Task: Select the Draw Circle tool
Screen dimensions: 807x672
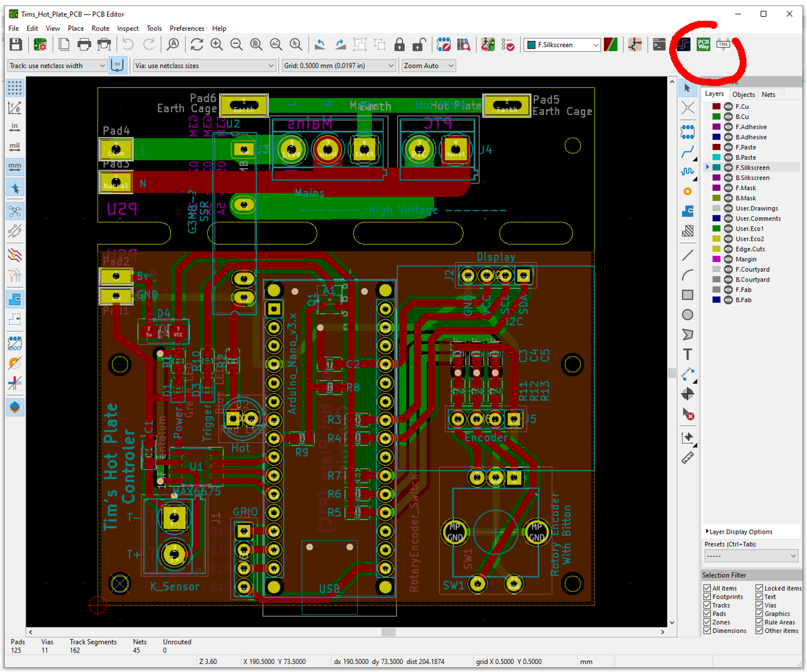Action: [687, 314]
